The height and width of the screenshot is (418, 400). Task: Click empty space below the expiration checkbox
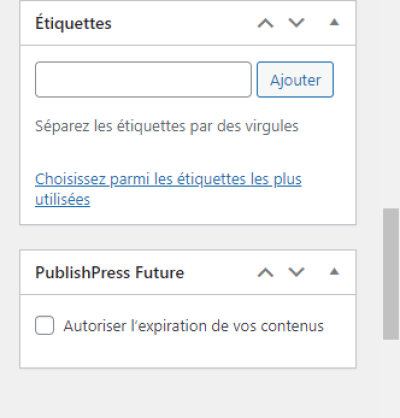(188, 352)
